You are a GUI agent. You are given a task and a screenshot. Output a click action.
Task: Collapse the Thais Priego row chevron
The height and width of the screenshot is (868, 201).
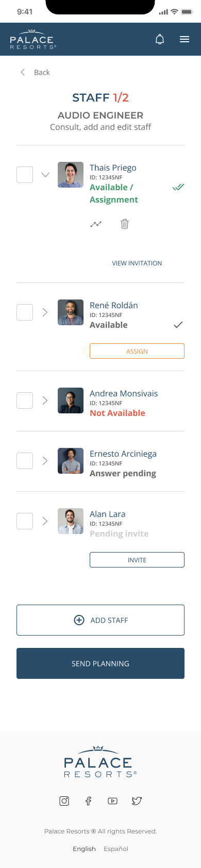tap(45, 175)
